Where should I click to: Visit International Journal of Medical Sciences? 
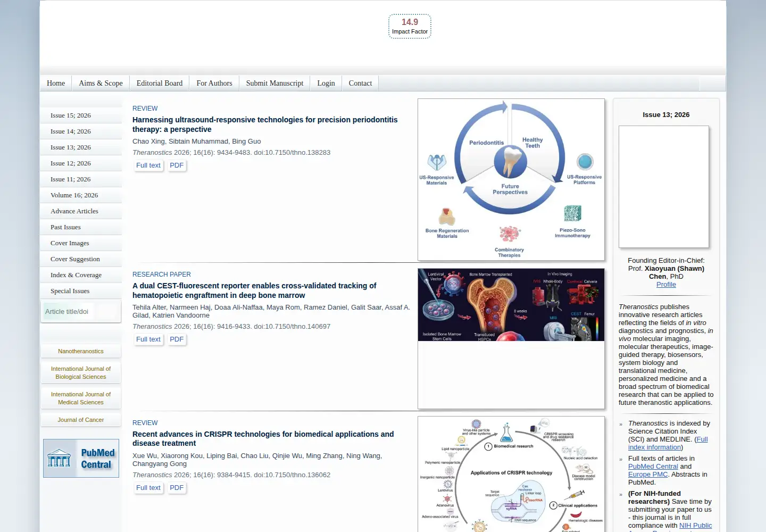tap(81, 398)
